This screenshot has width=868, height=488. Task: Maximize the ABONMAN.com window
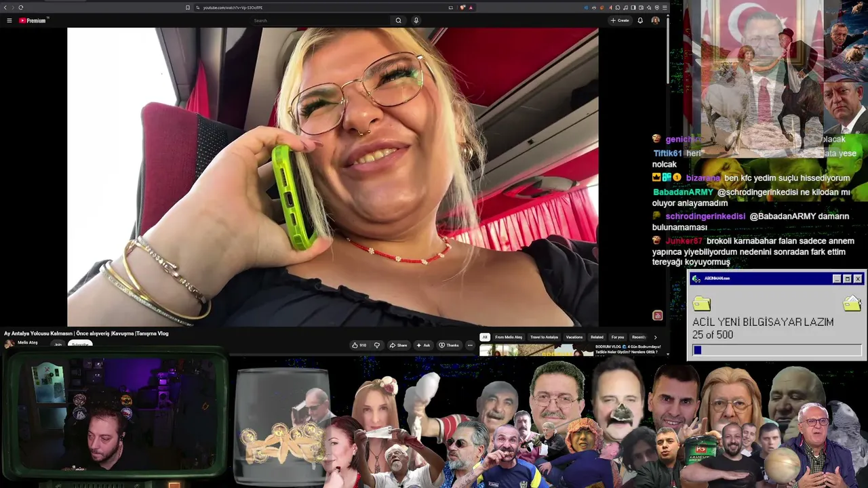[847, 279]
